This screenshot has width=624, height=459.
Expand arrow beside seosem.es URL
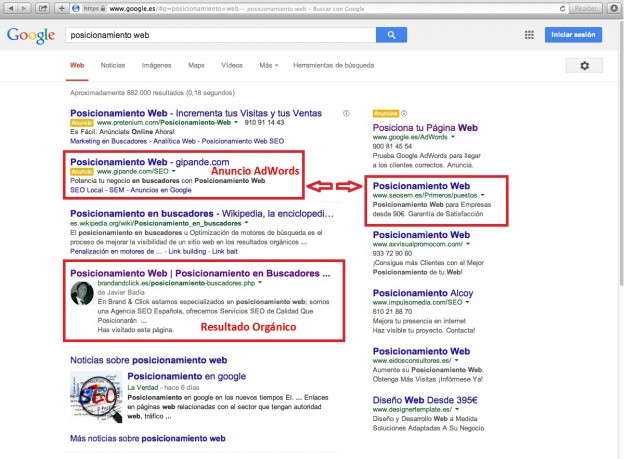(x=482, y=195)
